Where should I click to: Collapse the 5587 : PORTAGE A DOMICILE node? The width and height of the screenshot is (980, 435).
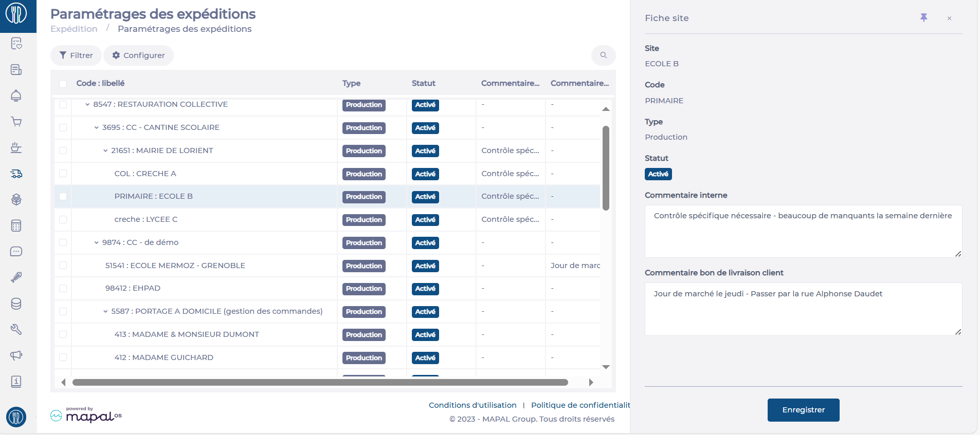tap(105, 312)
